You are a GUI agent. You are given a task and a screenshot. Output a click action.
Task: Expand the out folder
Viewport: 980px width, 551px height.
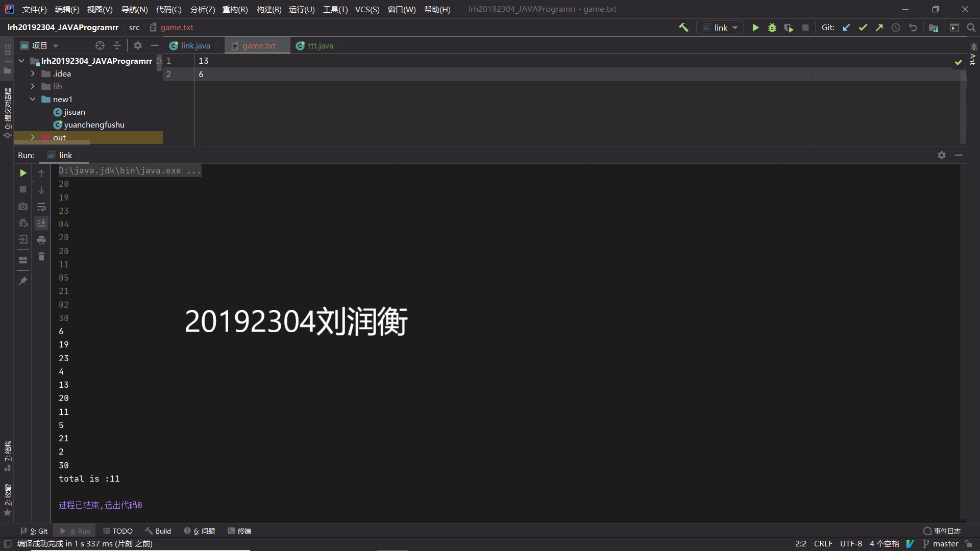(33, 137)
